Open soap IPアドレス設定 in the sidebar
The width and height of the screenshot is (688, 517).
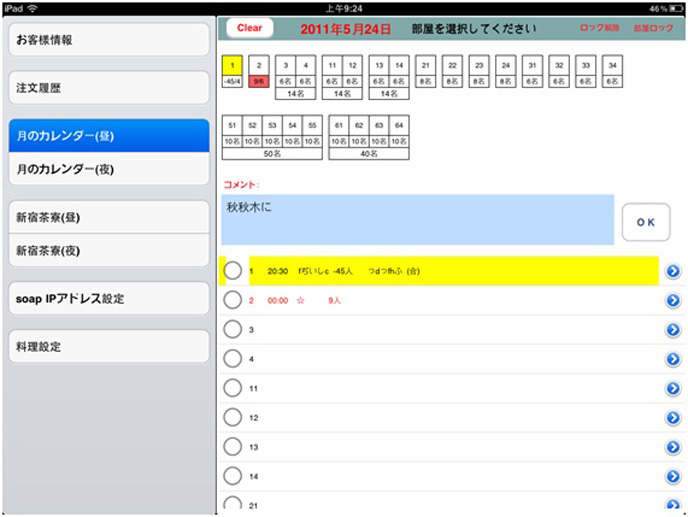click(108, 299)
